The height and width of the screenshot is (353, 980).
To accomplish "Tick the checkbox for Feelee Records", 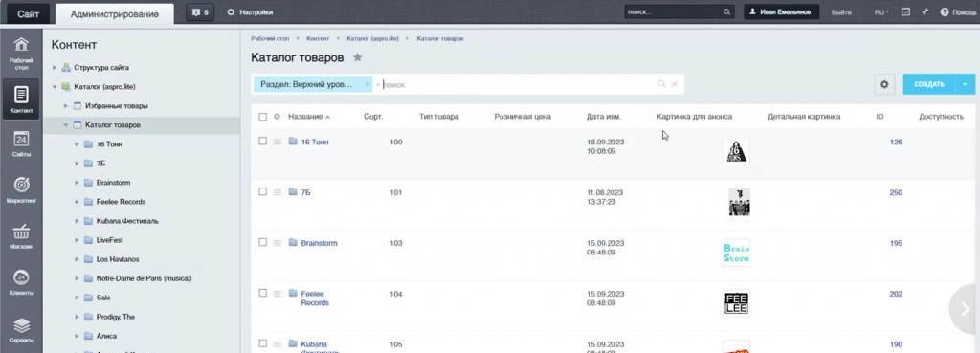I will tap(262, 293).
